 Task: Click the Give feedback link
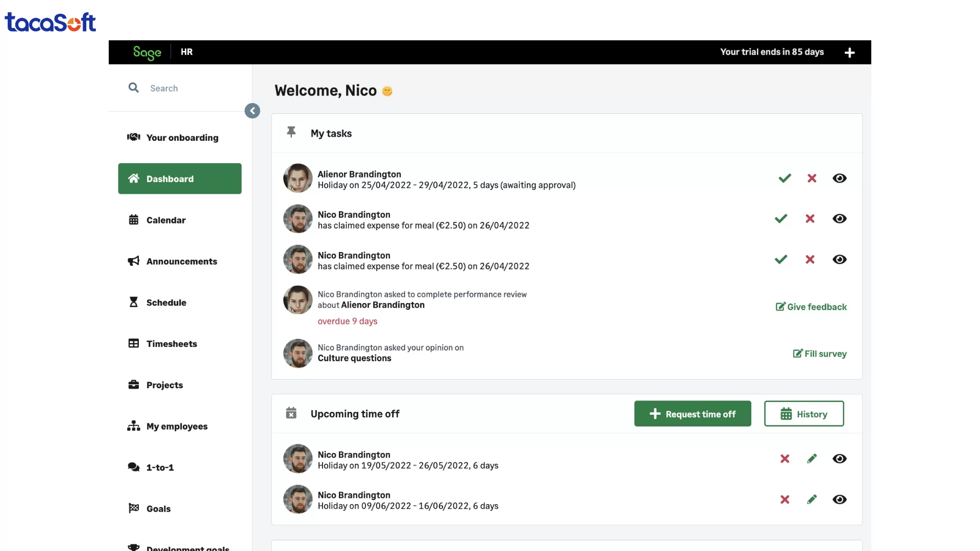[811, 307]
